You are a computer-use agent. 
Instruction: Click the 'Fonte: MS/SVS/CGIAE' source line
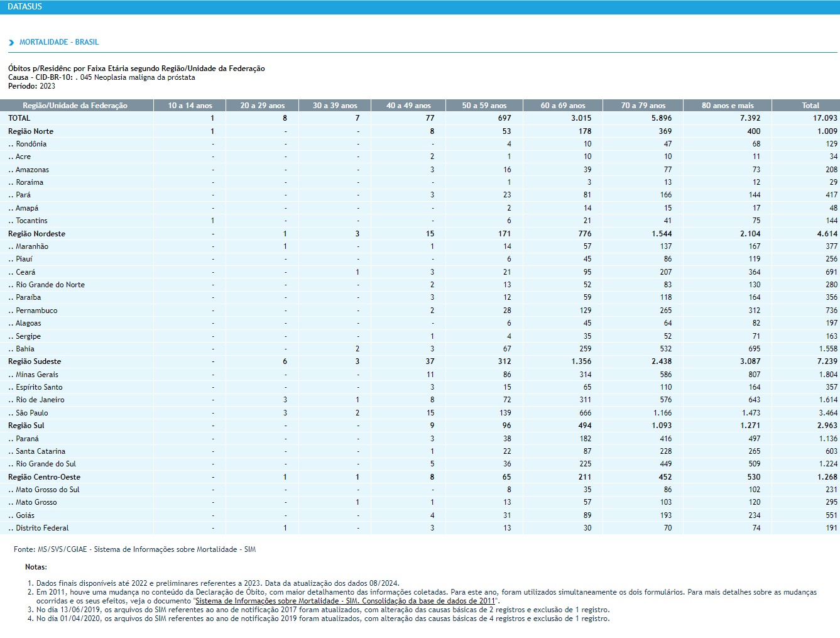coord(134,549)
